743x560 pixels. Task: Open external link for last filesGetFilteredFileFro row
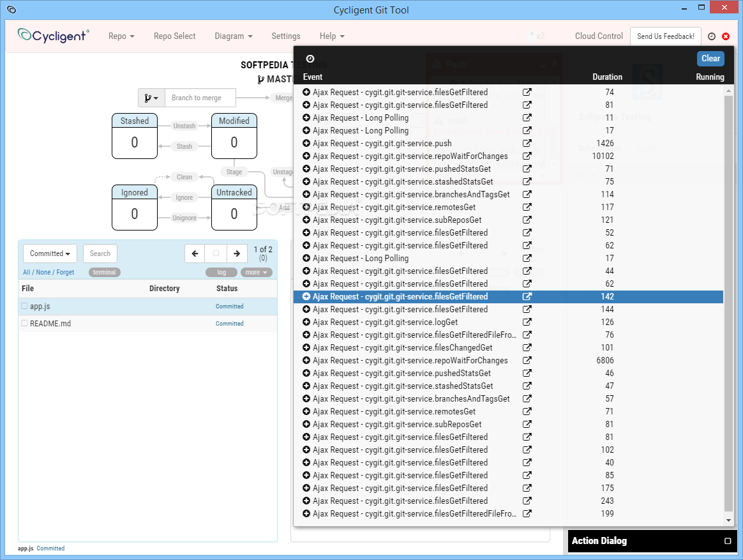(x=527, y=513)
